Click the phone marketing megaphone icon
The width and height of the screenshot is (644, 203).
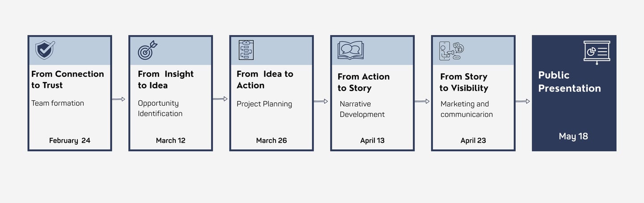[x=451, y=50]
